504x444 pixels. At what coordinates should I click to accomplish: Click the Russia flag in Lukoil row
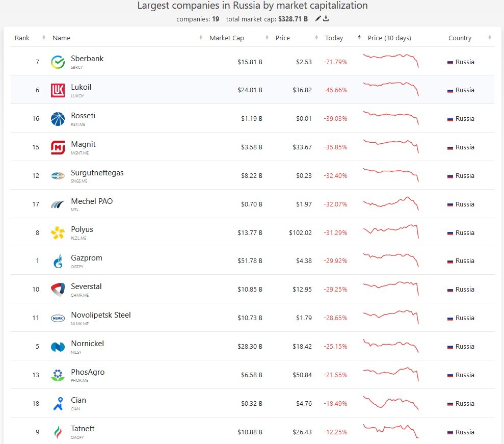(450, 91)
